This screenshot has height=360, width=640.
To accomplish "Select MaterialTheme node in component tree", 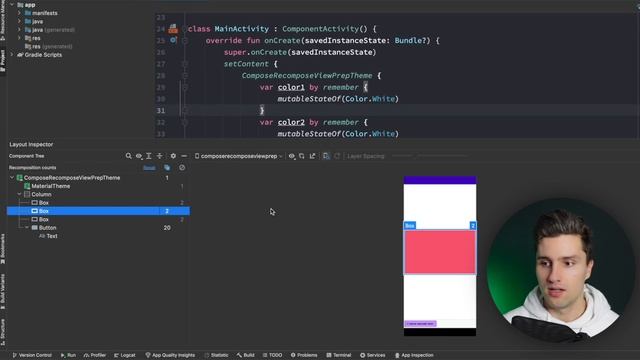I will click(51, 186).
